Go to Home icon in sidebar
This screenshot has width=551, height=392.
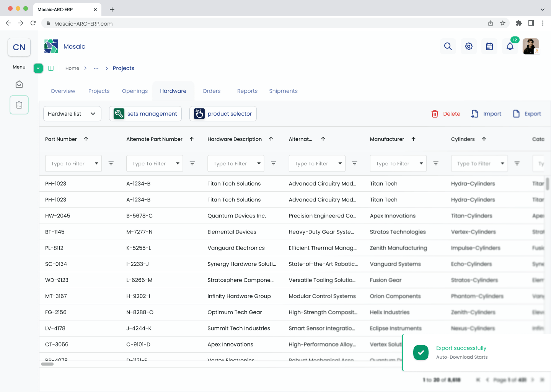click(19, 84)
